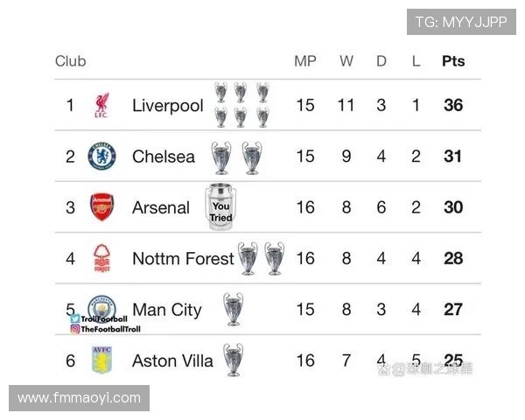
Task: Click the Chelsea club badge
Action: pyautogui.click(x=101, y=157)
